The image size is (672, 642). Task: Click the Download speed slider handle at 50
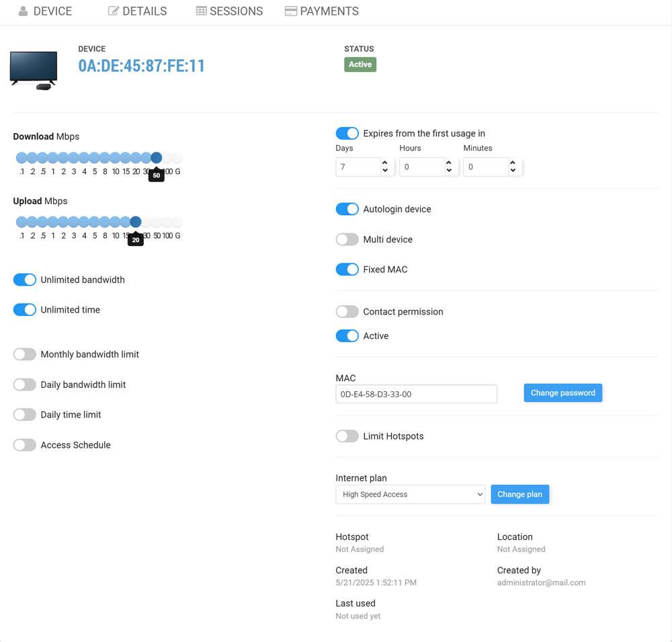coord(157,158)
